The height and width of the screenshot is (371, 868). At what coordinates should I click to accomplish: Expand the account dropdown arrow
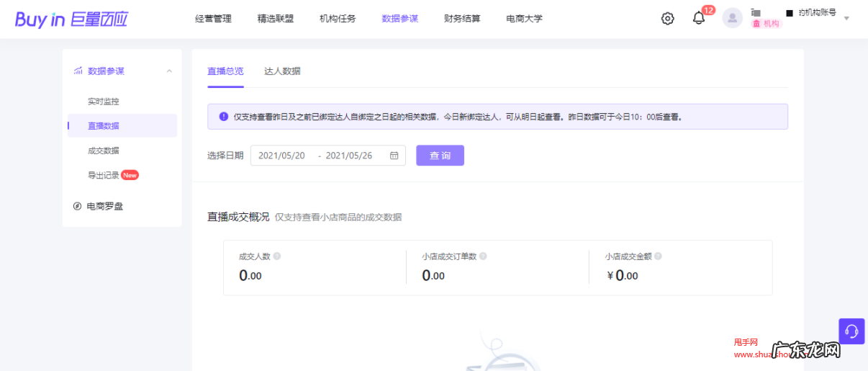point(846,18)
